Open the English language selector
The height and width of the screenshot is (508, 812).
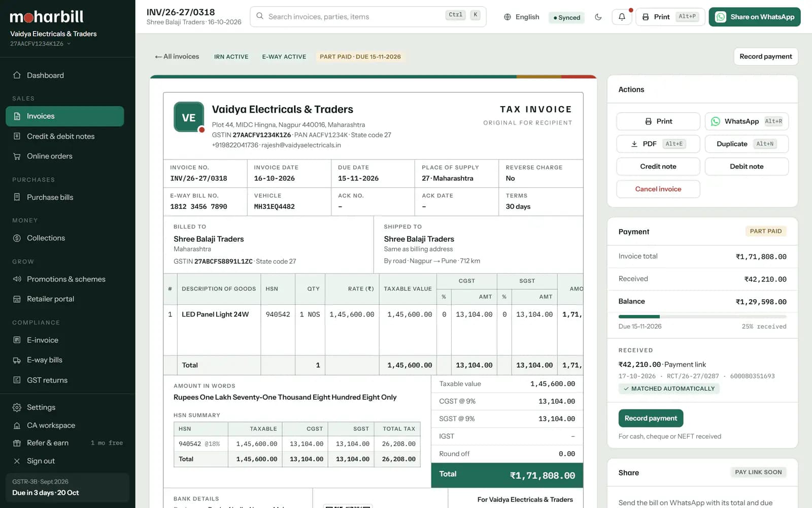tap(522, 17)
